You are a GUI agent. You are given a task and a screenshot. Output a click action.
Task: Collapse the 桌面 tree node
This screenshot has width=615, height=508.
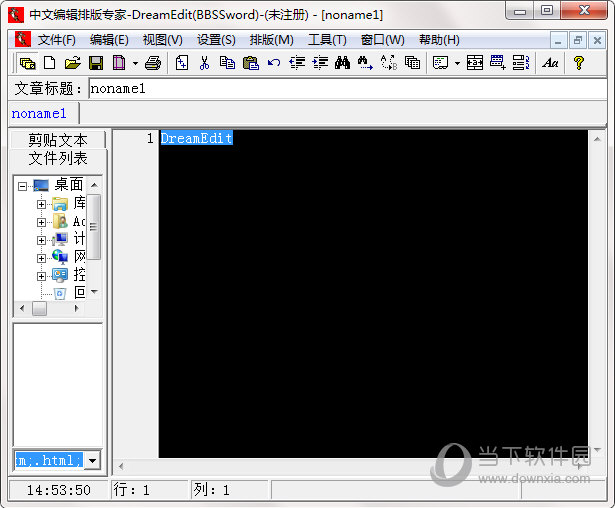(x=23, y=186)
